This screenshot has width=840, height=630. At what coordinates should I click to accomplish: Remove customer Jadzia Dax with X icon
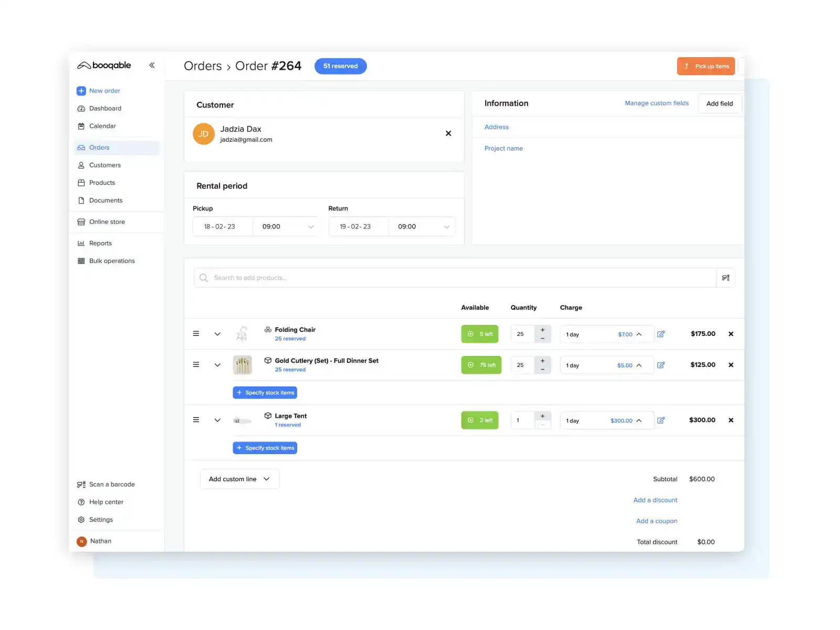tap(448, 133)
